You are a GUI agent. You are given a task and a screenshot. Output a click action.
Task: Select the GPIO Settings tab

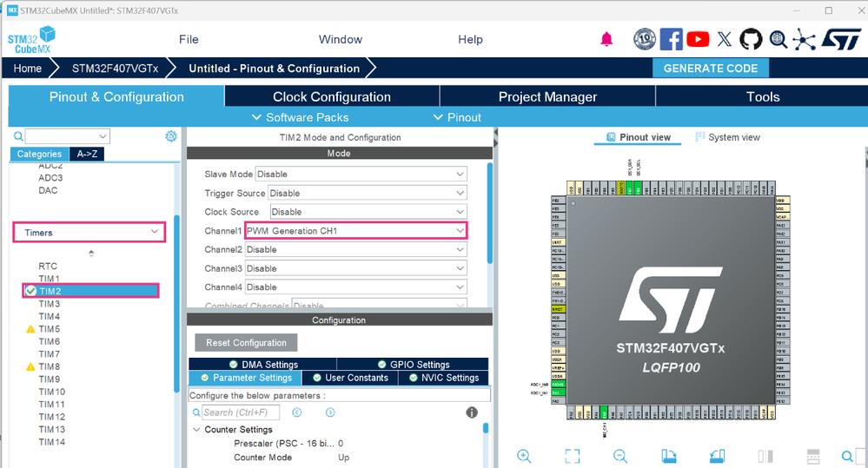(x=413, y=364)
